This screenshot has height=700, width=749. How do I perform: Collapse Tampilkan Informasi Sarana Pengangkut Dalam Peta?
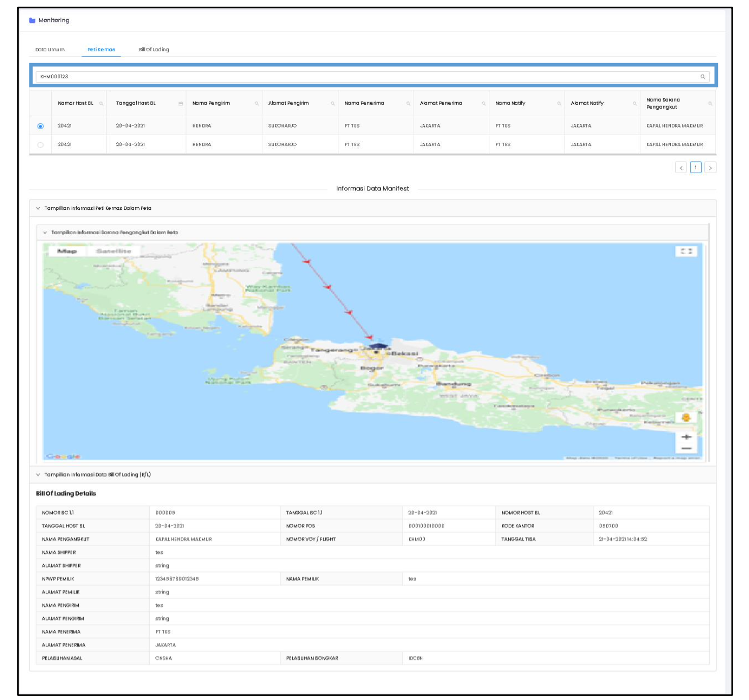pyautogui.click(x=45, y=233)
